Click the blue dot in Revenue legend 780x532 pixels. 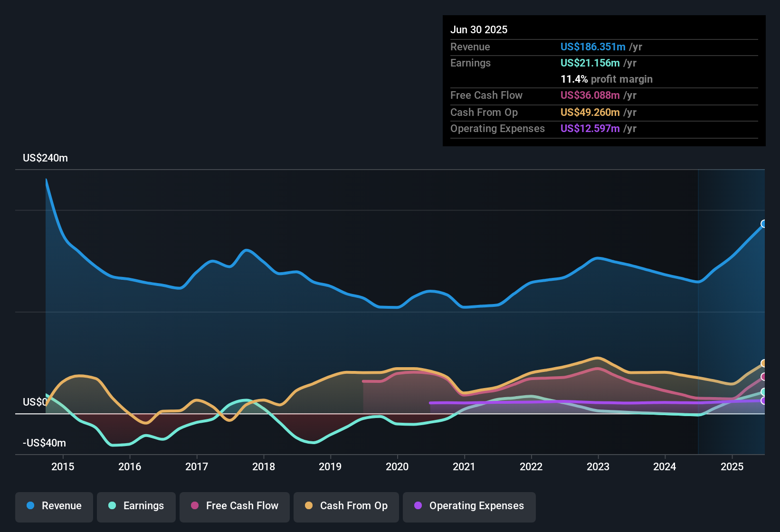[30, 505]
